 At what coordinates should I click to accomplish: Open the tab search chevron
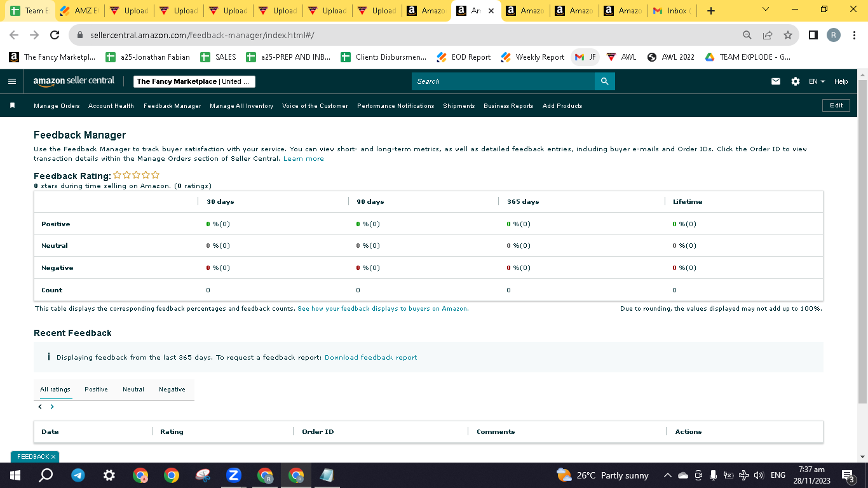pos(765,9)
